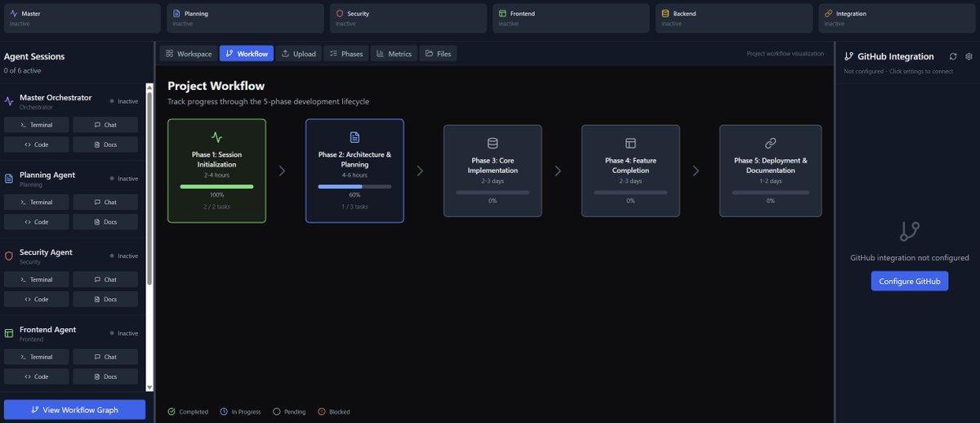Click the Blocked legend icon
This screenshot has height=423, width=980.
[322, 412]
